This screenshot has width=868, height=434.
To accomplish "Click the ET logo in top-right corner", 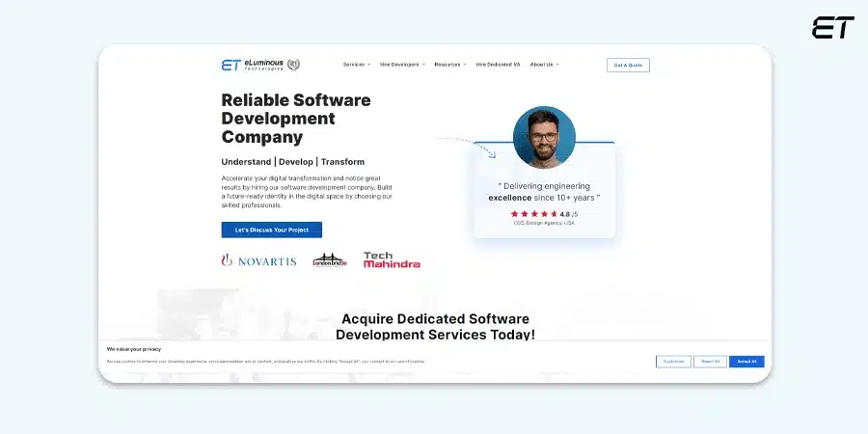I will coord(832,28).
